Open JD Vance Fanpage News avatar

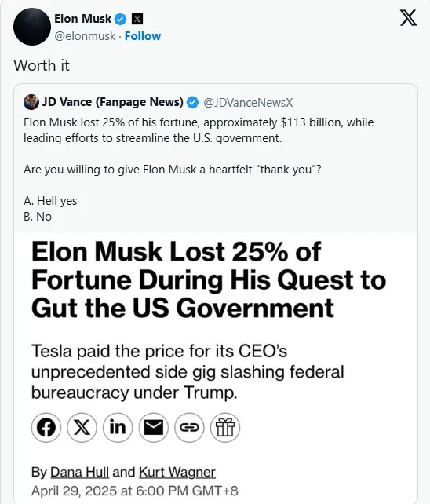click(x=31, y=102)
